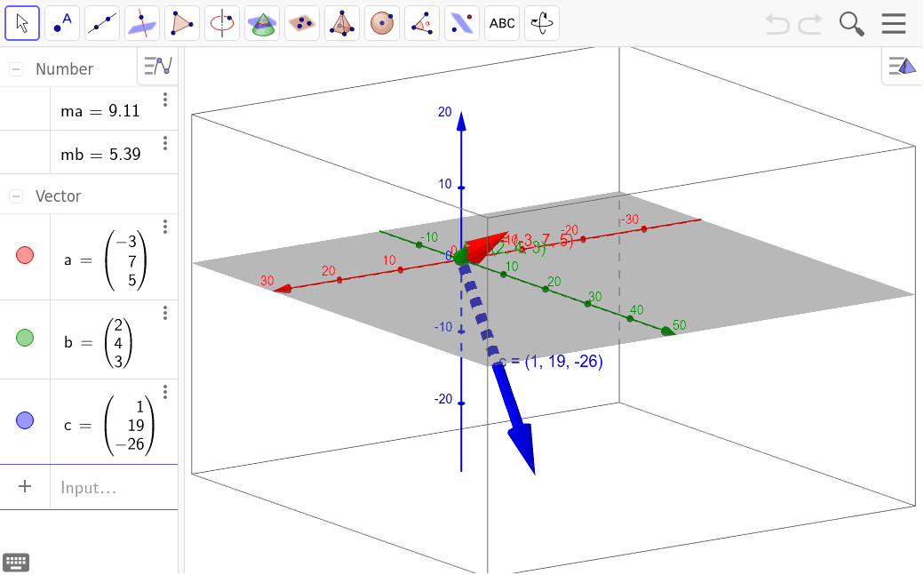Toggle visibility of vector a (red circle)
924x575 pixels.
[x=25, y=256]
